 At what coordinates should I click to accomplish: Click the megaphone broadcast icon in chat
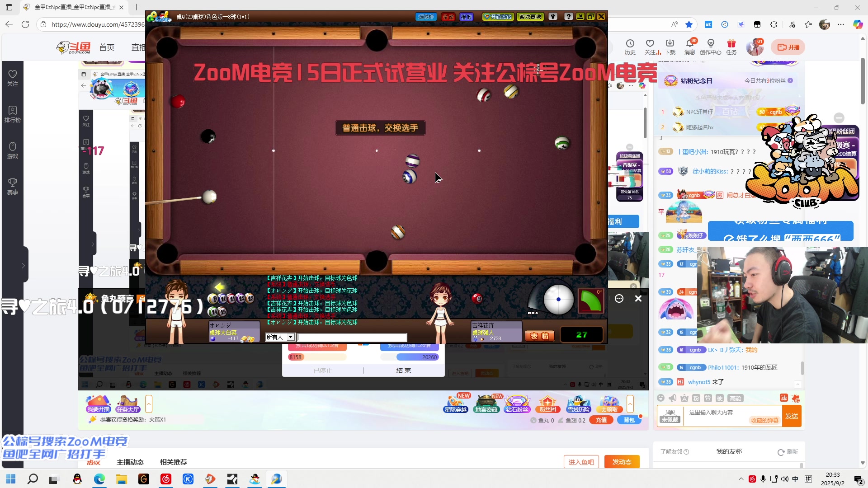673,398
